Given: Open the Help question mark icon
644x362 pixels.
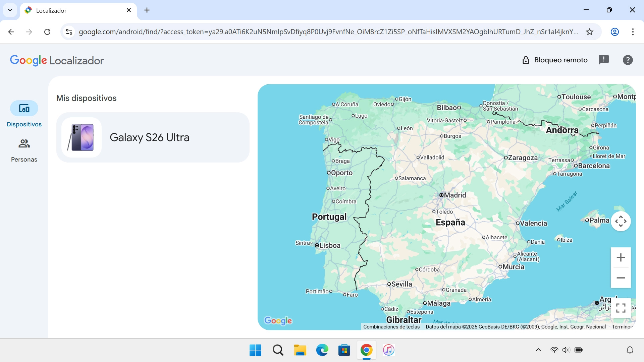Looking at the screenshot, I should pos(628,60).
